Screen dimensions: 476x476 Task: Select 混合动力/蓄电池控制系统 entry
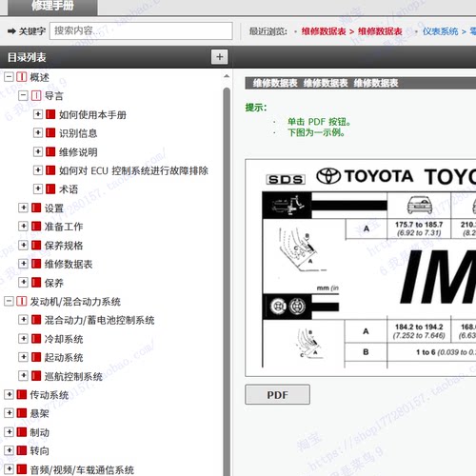click(x=99, y=320)
